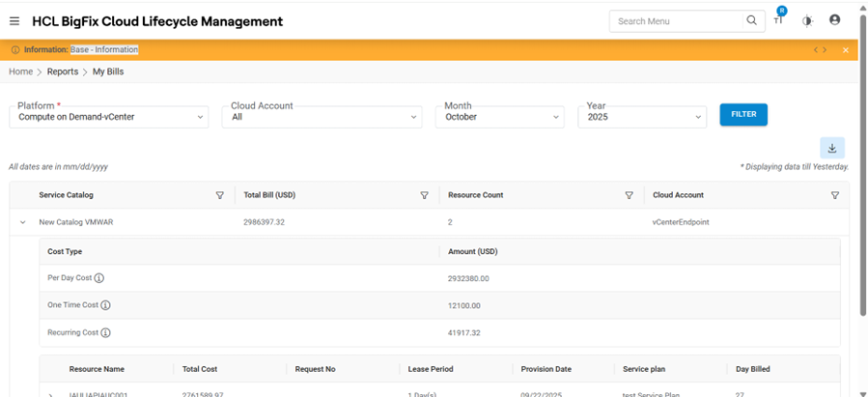868x397 pixels.
Task: Open the hamburger navigation menu
Action: coord(14,21)
